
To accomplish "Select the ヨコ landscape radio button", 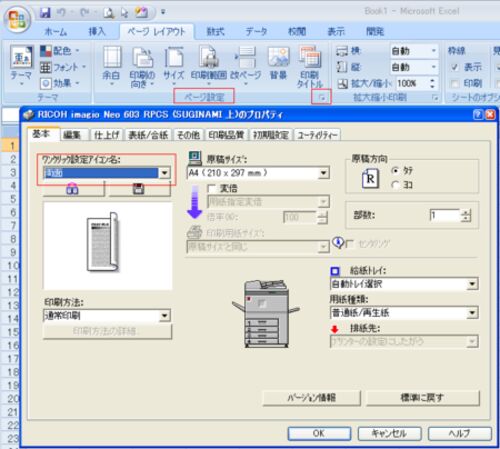I will click(395, 184).
